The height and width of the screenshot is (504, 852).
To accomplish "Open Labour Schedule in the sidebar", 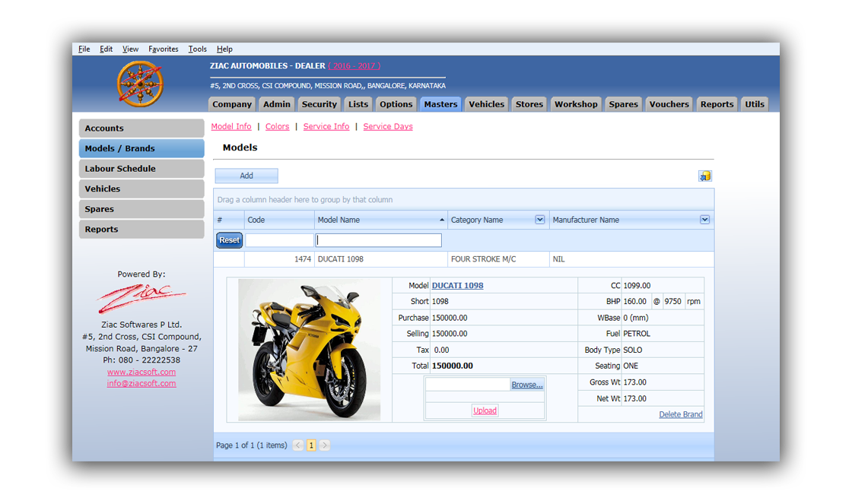I will coord(141,168).
